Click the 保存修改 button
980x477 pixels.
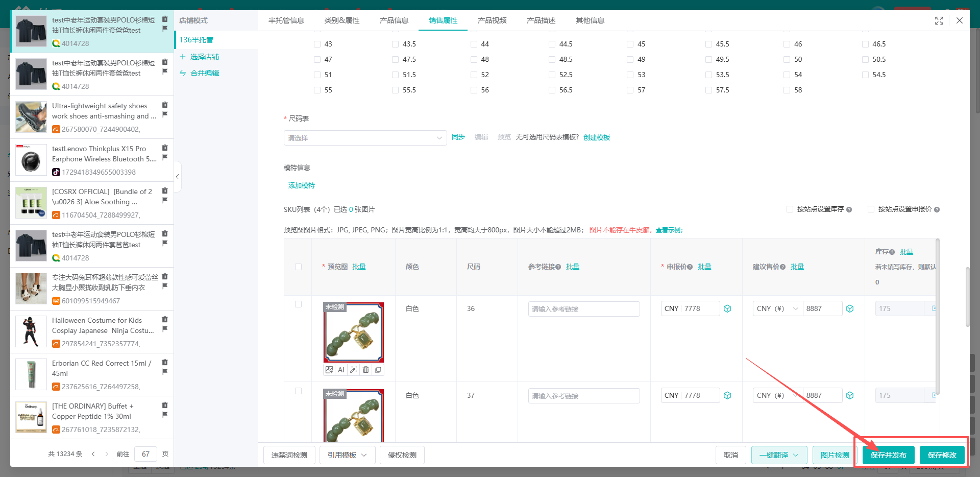pyautogui.click(x=942, y=455)
